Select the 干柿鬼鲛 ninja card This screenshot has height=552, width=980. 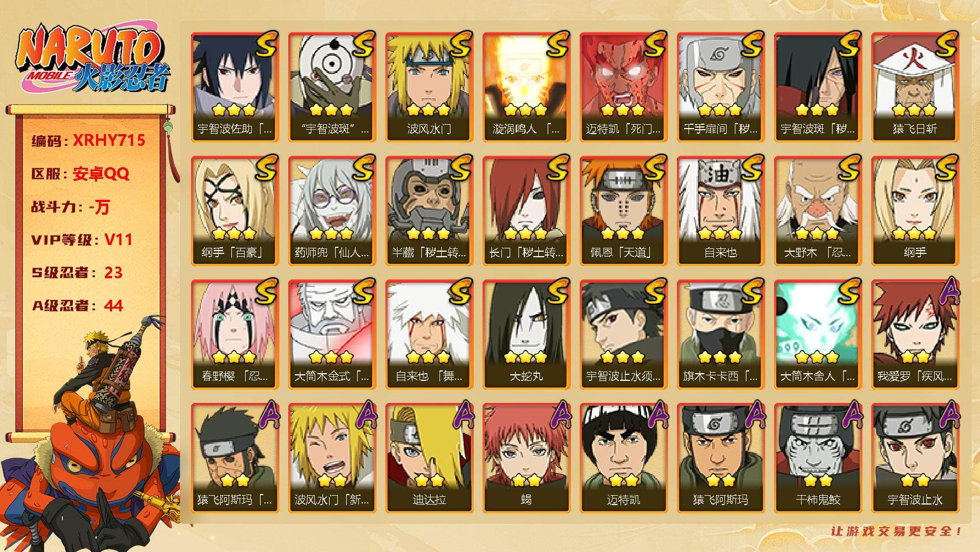818,458
